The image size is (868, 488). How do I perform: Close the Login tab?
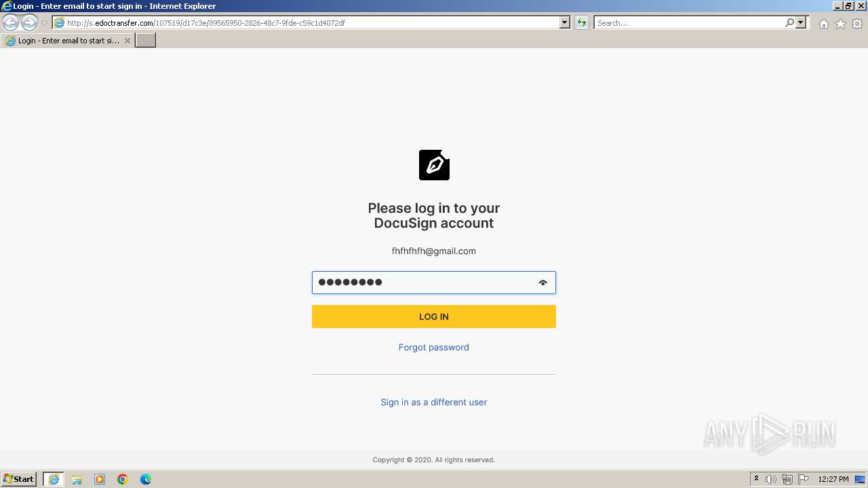pos(127,41)
